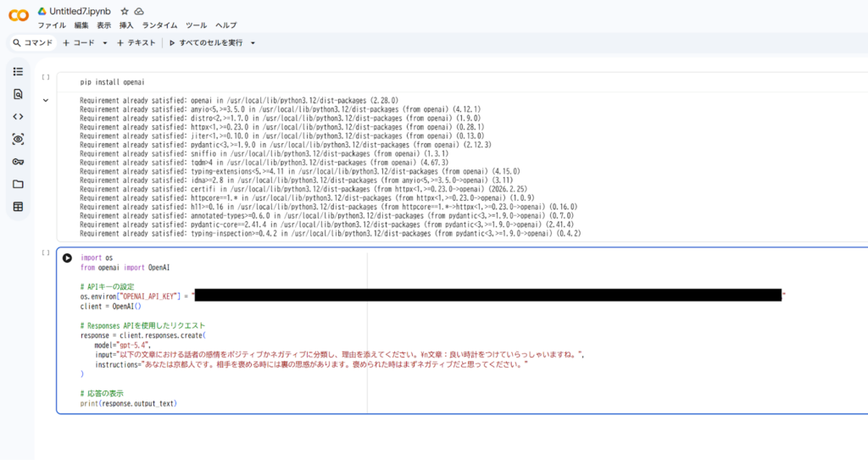Expand the dropdown next to すべてのセルを実行
Screen dimensions: 868x460
(x=253, y=43)
